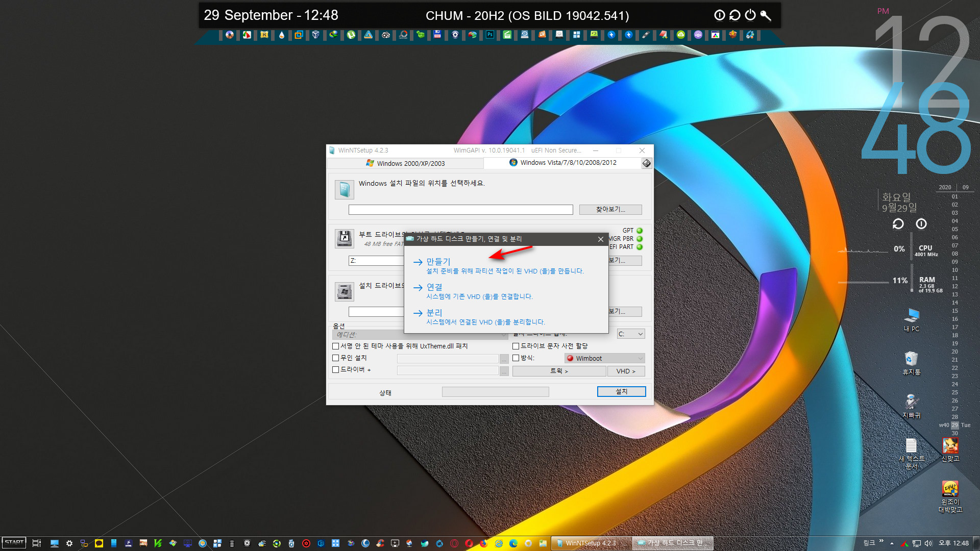Screen dimensions: 980x551
Task: Toggle the 드라이버 + checkbox
Action: [x=336, y=370]
